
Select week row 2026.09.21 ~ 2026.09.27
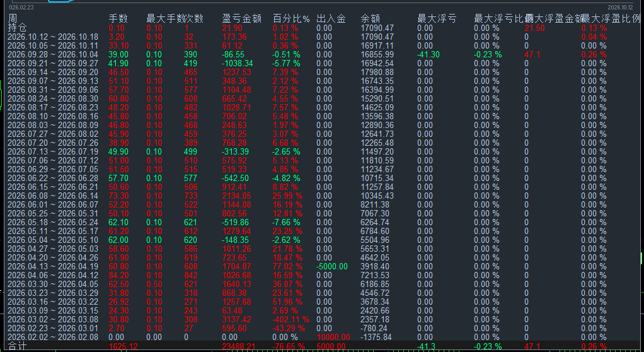[x=53, y=63]
